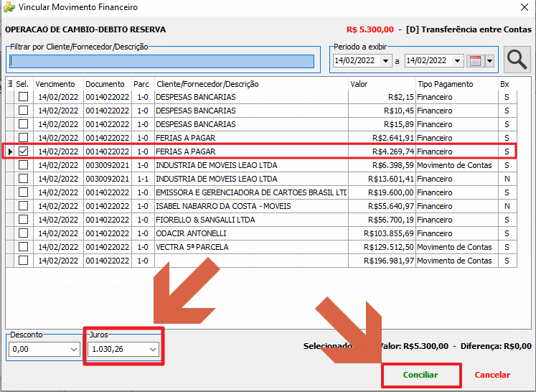Check the EMISSORA E GERENCIADORA row box

click(x=23, y=192)
